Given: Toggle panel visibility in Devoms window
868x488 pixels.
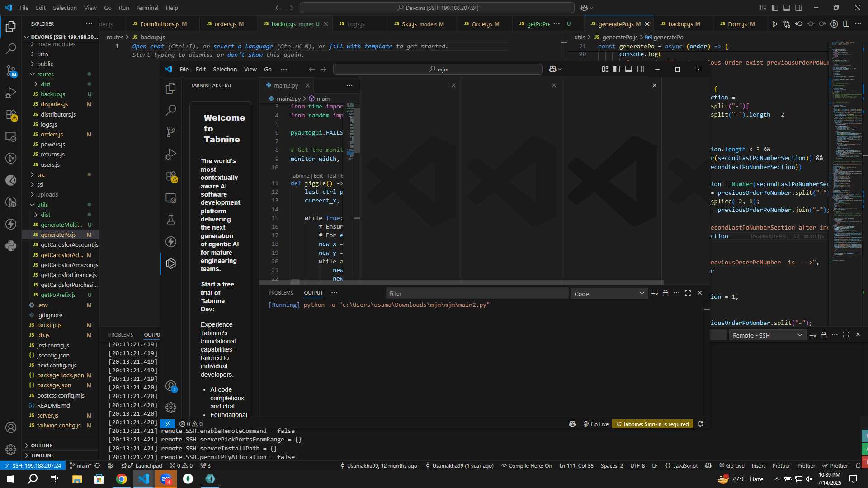Looking at the screenshot, I should point(787,8).
